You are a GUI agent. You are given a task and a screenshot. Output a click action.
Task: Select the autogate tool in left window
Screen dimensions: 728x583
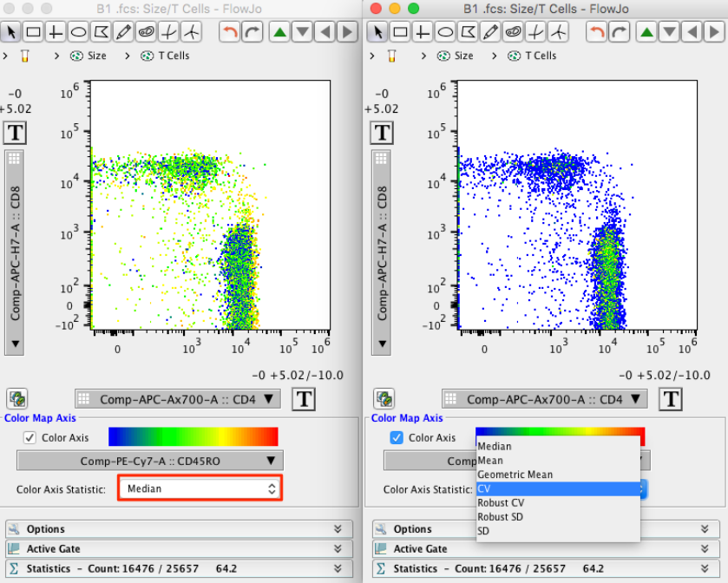click(147, 32)
